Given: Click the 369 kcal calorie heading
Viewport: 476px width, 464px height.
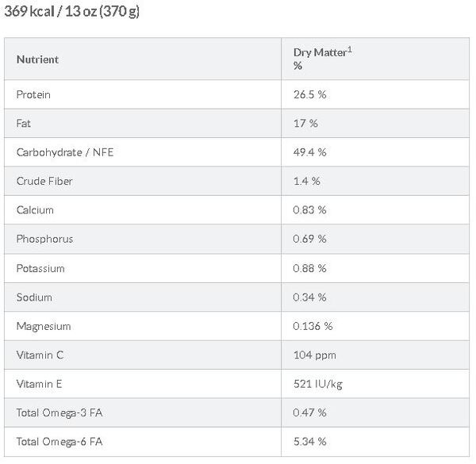Looking at the screenshot, I should (71, 12).
